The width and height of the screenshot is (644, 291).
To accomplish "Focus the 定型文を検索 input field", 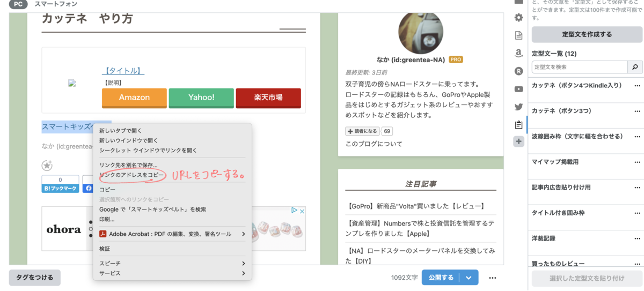I will coord(580,67).
